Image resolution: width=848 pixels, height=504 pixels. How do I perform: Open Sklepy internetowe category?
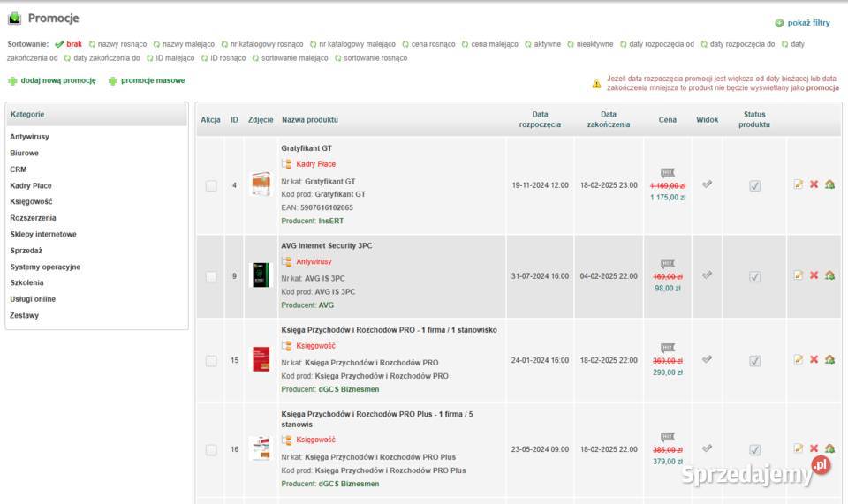[43, 234]
